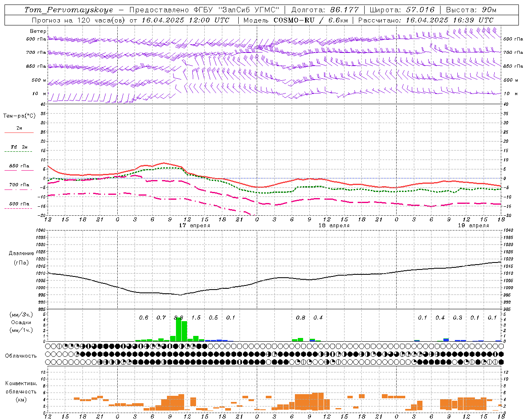Click the convective label "Конвективн."

point(21,383)
